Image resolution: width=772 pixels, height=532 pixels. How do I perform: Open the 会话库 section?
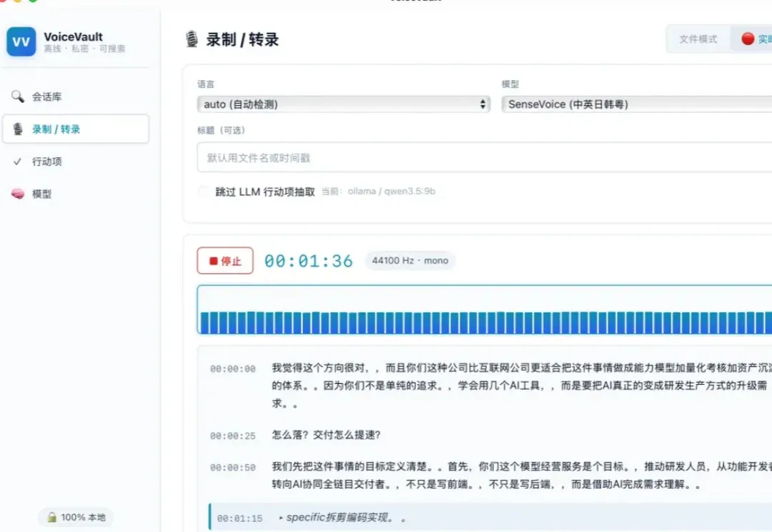pyautogui.click(x=75, y=97)
